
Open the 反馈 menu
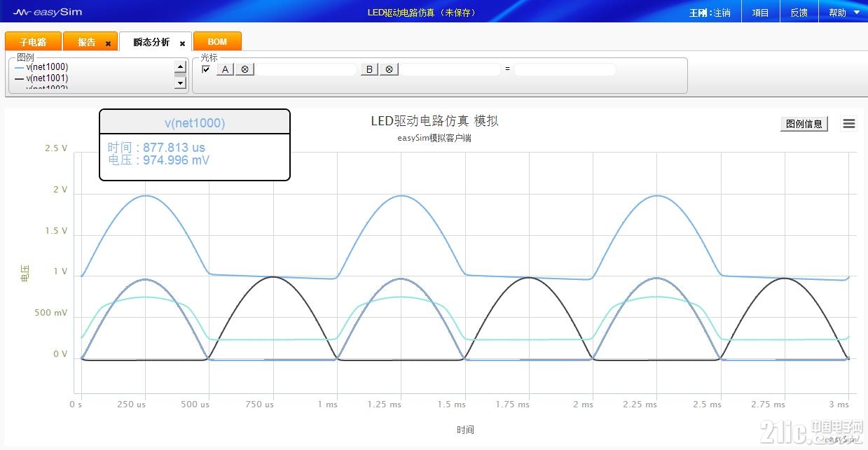799,13
